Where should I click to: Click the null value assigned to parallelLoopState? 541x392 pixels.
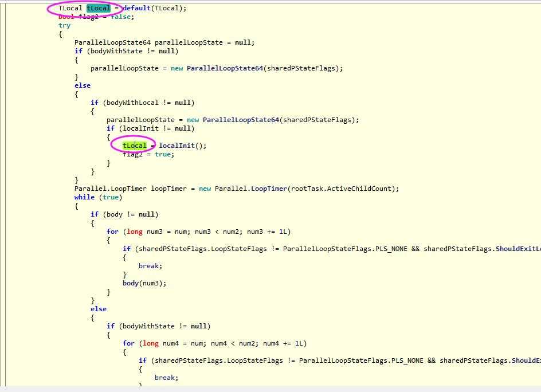pos(244,42)
